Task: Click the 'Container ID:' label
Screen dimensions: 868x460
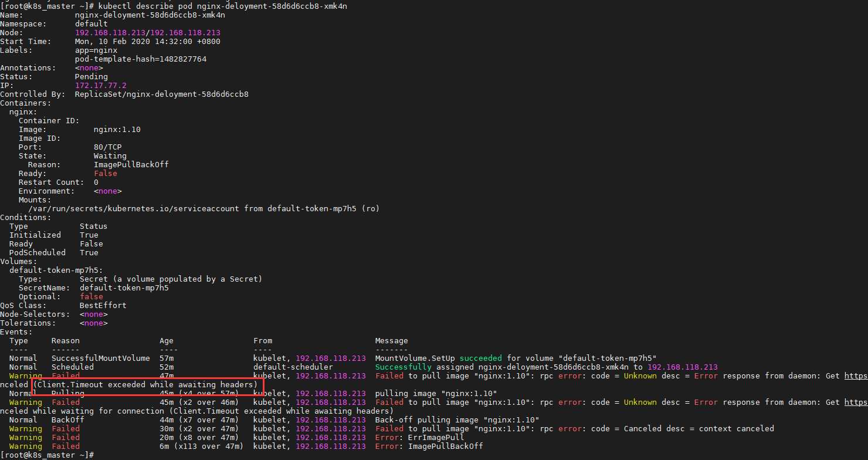Action: tap(49, 120)
